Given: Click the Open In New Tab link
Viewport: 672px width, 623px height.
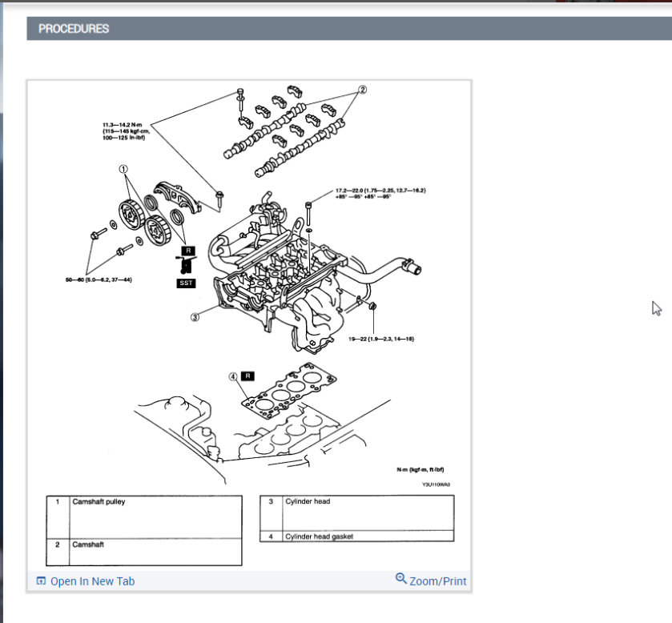Looking at the screenshot, I should tap(93, 581).
